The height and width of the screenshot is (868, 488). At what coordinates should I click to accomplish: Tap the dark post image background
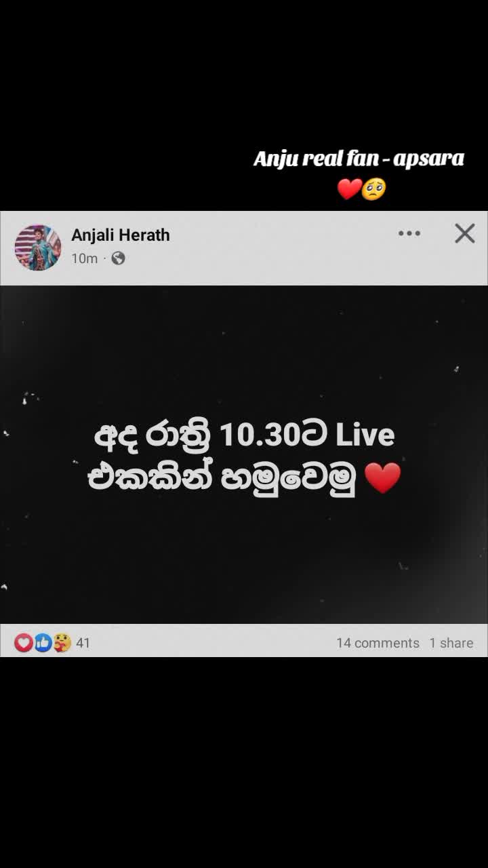[x=244, y=556]
